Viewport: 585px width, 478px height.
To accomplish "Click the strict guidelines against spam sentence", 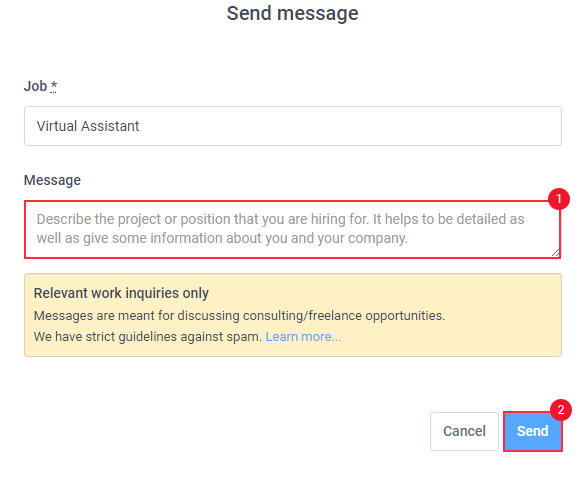I will 148,337.
